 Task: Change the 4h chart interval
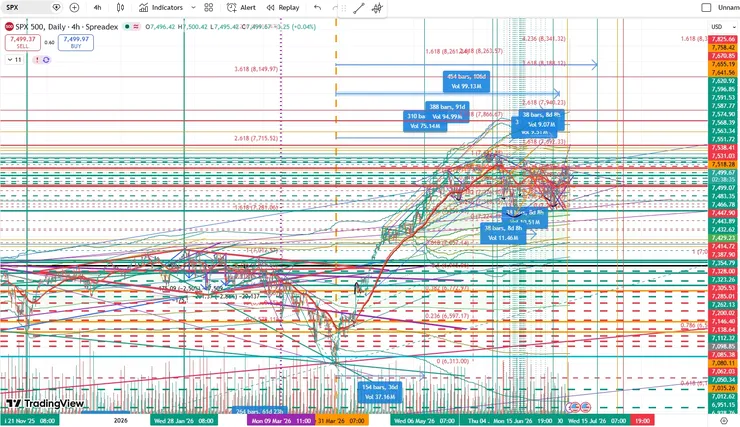tap(97, 7)
